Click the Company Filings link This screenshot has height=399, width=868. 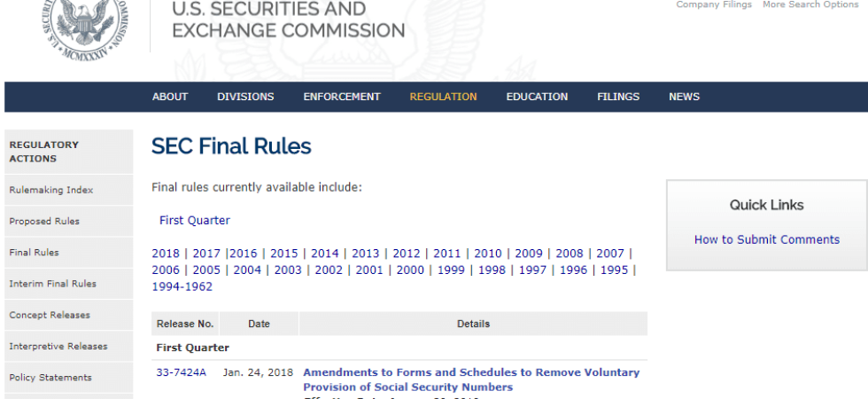pos(714,4)
